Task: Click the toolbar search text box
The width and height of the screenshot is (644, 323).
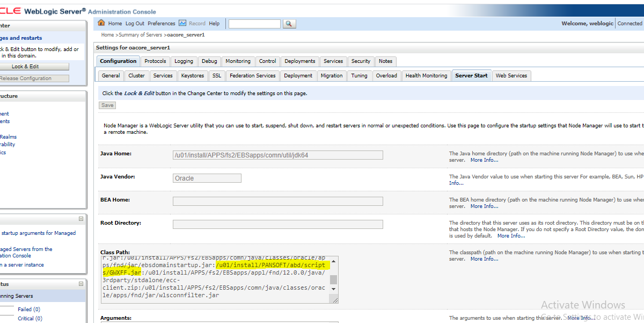Action: tap(254, 23)
